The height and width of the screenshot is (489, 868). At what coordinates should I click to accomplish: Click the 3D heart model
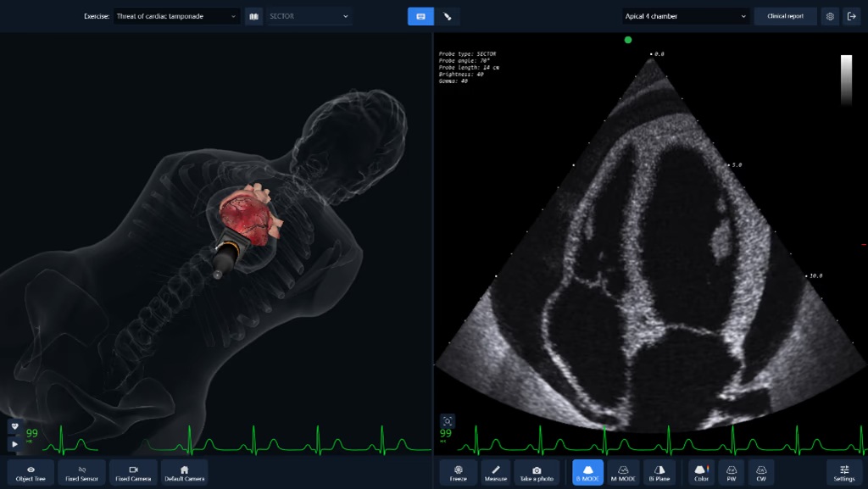coord(250,214)
